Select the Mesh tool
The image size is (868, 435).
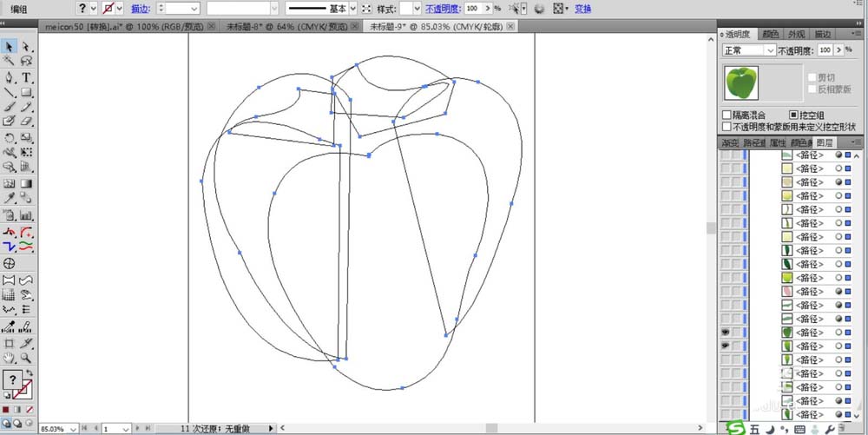click(10, 183)
